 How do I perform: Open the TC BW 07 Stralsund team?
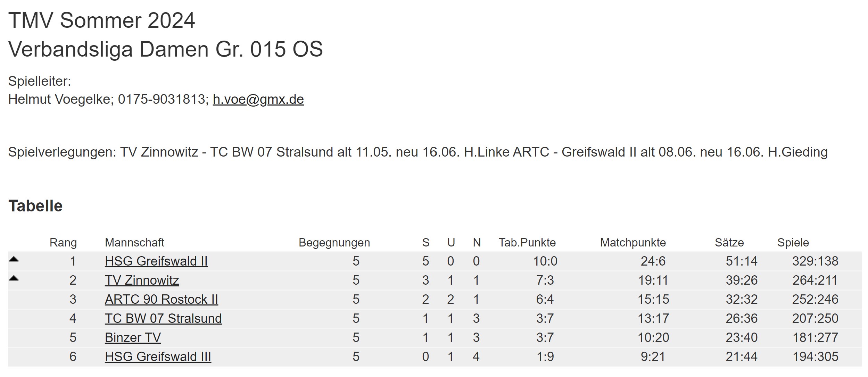(x=163, y=318)
